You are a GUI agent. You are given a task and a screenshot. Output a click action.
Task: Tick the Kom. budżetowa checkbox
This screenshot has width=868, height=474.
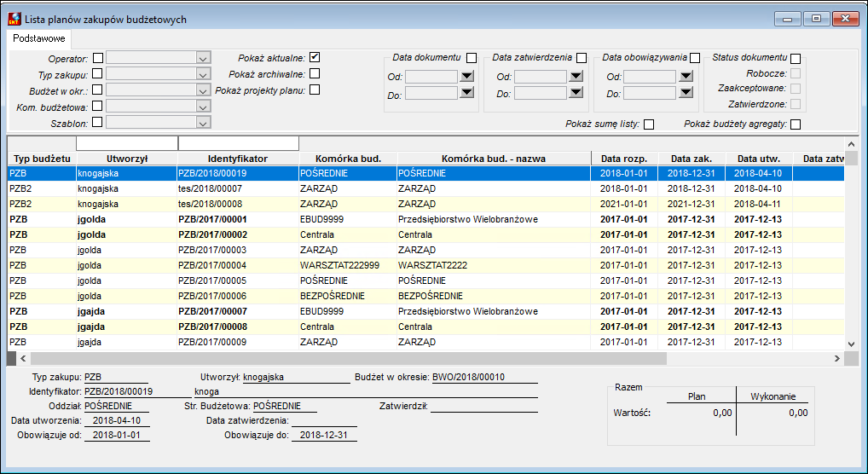tap(97, 105)
